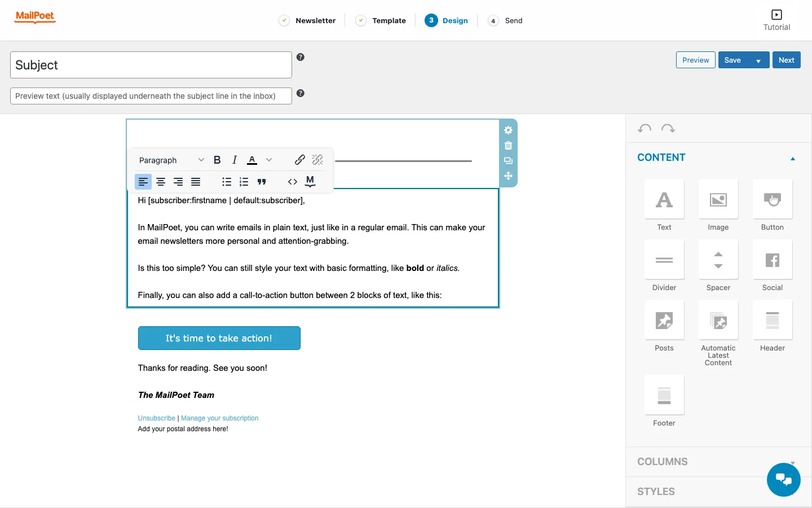
Task: Click the Next button
Action: coord(787,60)
